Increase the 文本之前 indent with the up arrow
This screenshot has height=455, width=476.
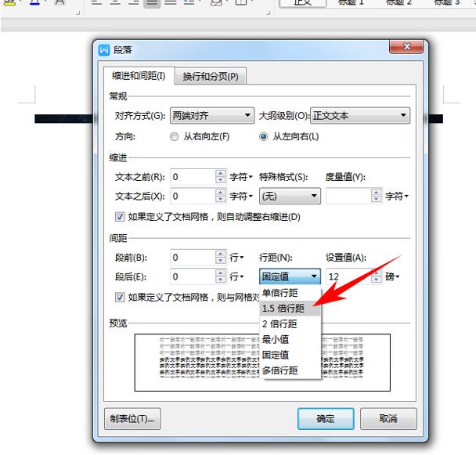pyautogui.click(x=221, y=173)
